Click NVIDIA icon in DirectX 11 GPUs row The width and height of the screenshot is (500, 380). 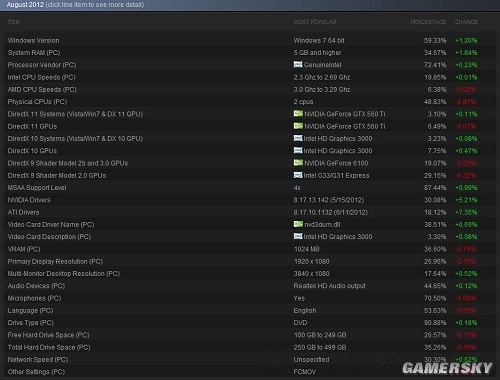point(298,126)
